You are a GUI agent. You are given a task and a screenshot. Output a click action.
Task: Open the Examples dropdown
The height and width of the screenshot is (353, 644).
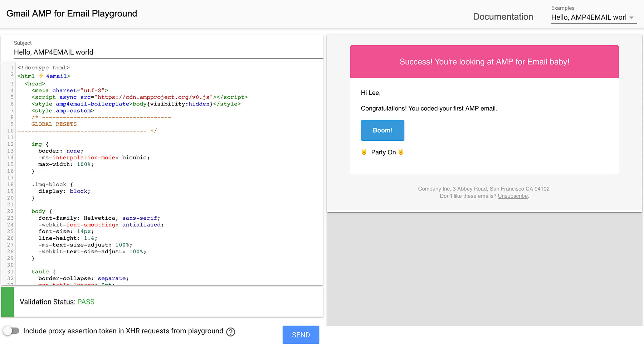click(594, 17)
